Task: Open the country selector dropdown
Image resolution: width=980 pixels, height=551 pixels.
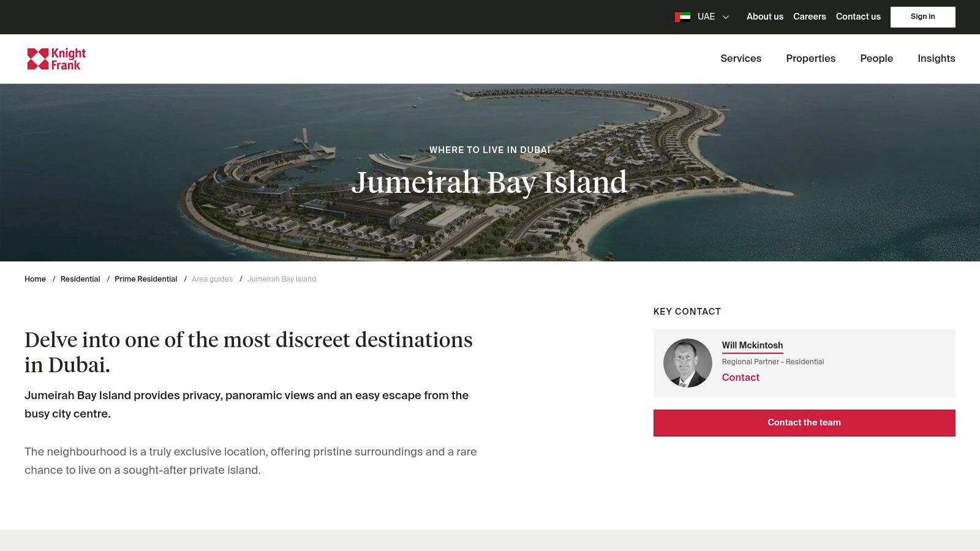Action: [706, 17]
